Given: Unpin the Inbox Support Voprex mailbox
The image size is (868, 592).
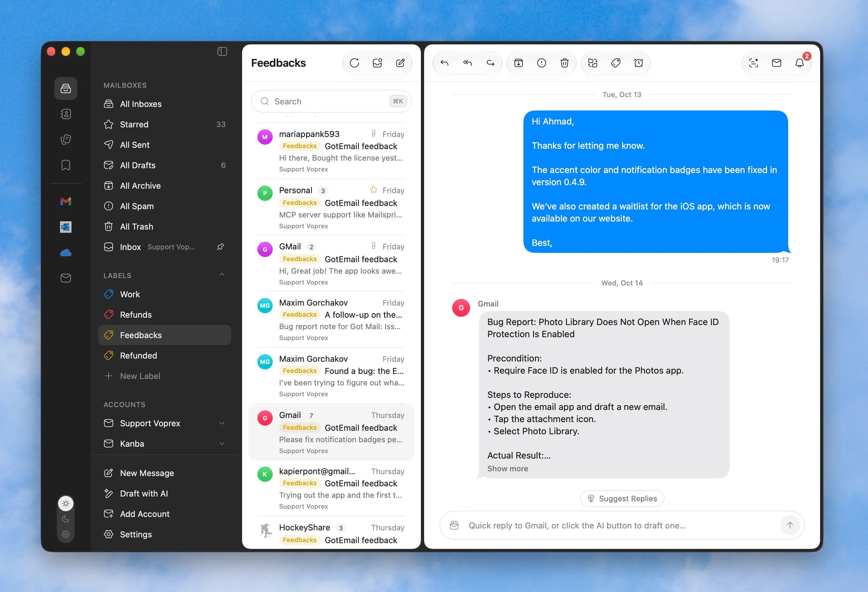Looking at the screenshot, I should click(220, 247).
